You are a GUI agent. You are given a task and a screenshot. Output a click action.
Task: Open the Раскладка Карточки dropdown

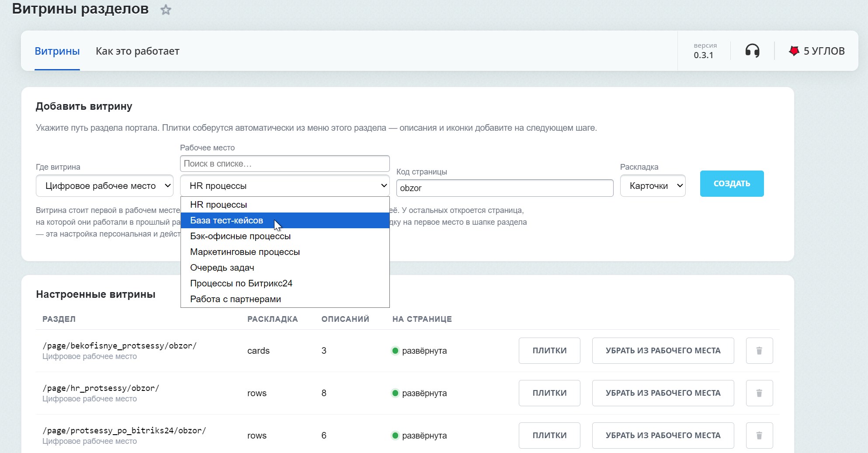653,186
